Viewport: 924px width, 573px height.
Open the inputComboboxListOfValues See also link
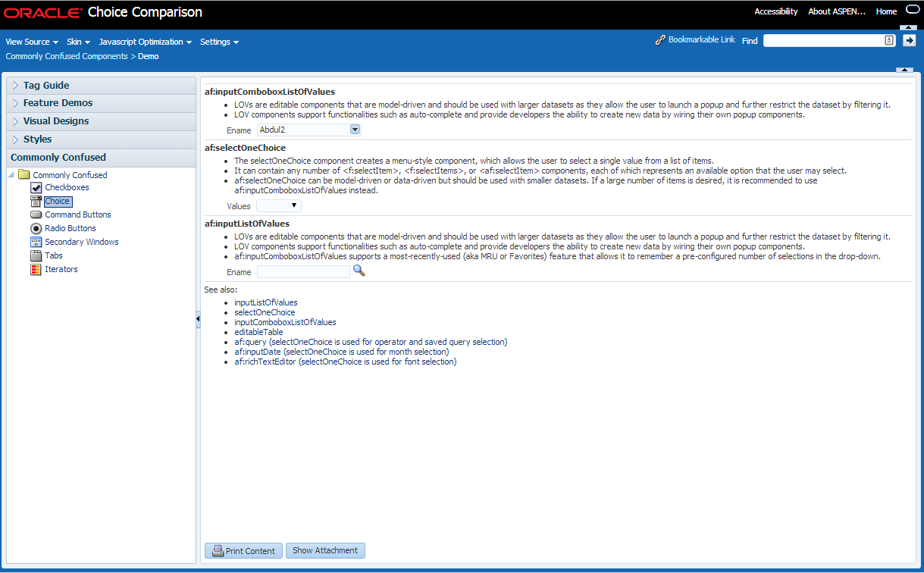pos(285,323)
